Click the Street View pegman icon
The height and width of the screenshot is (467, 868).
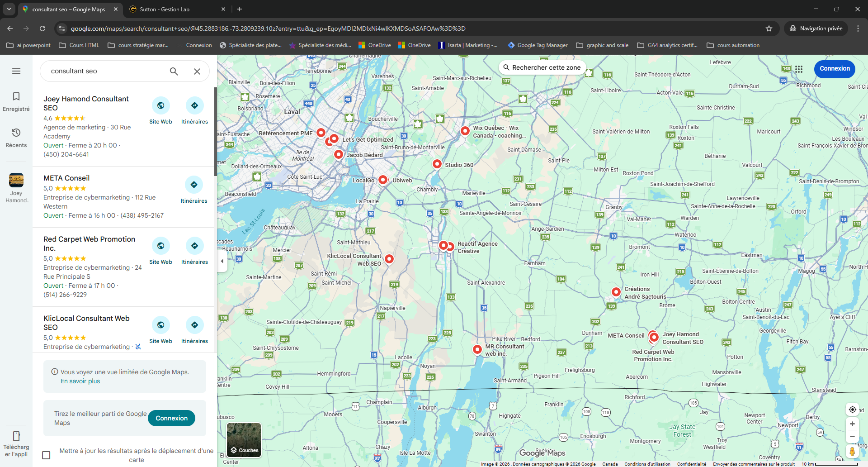tap(853, 451)
